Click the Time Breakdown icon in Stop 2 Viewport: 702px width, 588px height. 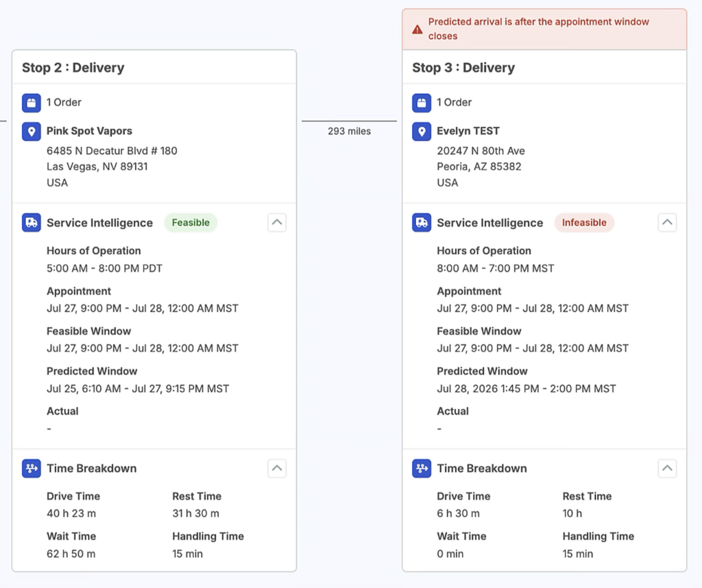[x=32, y=469]
